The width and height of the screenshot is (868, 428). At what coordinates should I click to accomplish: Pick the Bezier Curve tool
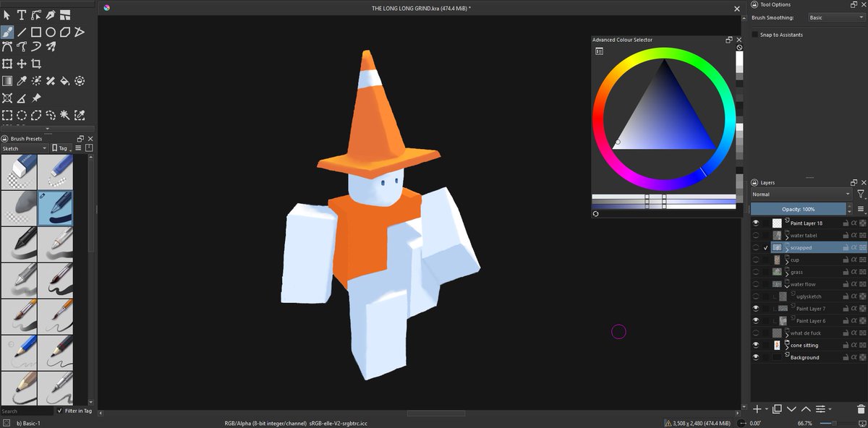pos(7,46)
